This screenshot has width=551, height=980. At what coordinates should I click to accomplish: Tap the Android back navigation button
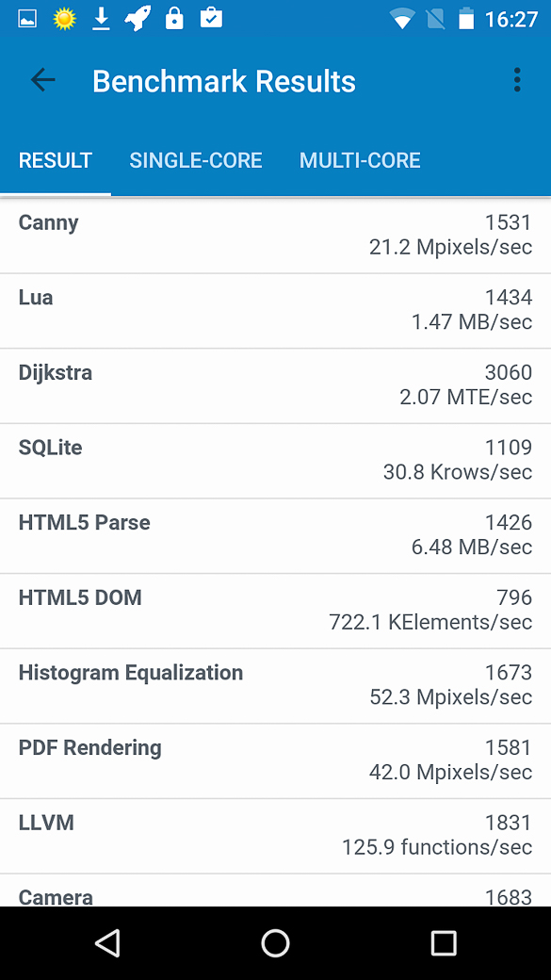point(107,942)
